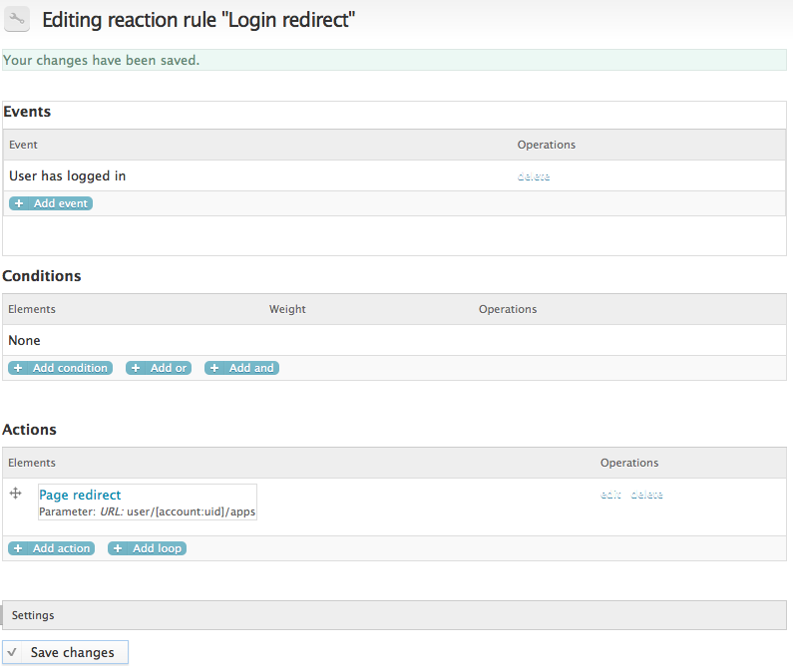Expand the Settings section
Screen dimensions: 793x672
(x=33, y=615)
